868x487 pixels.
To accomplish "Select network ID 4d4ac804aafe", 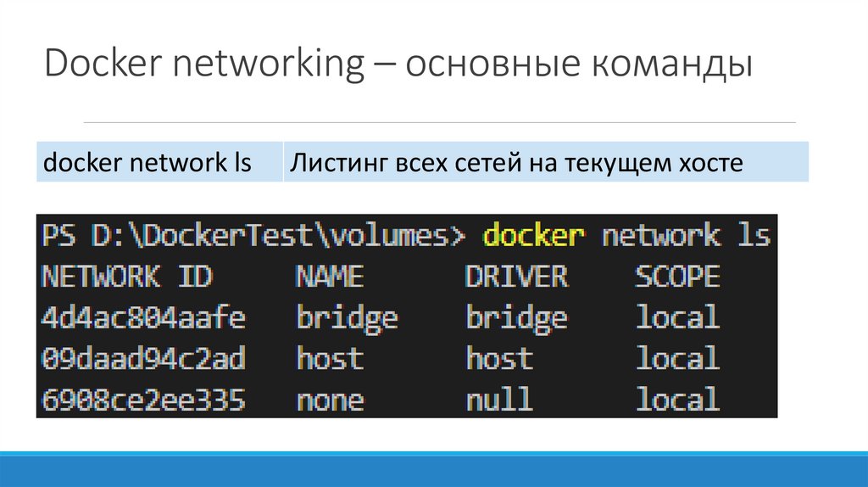I will point(143,318).
